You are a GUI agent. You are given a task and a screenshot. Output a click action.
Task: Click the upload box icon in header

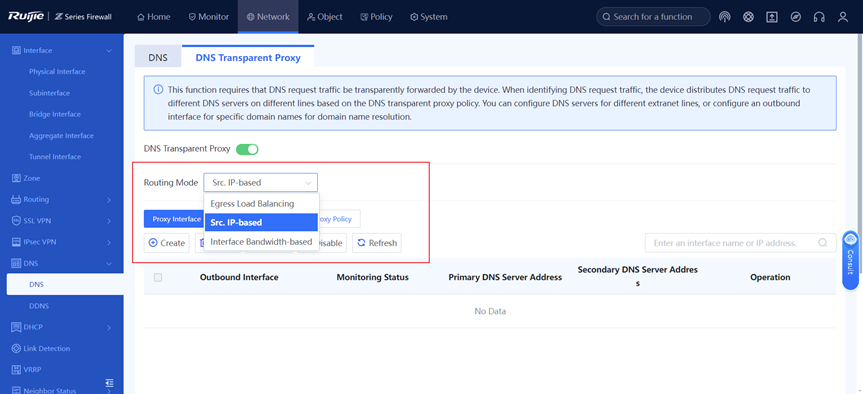(x=772, y=17)
